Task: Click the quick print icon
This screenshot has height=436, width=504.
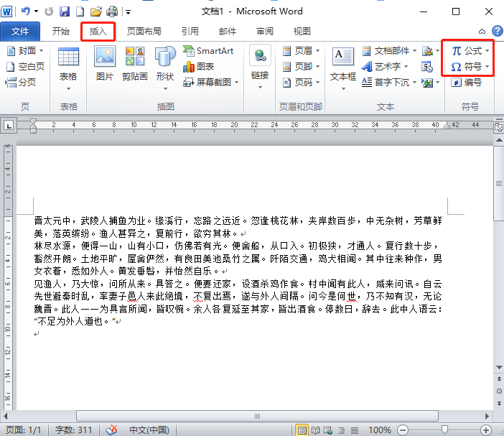Action: point(112,12)
